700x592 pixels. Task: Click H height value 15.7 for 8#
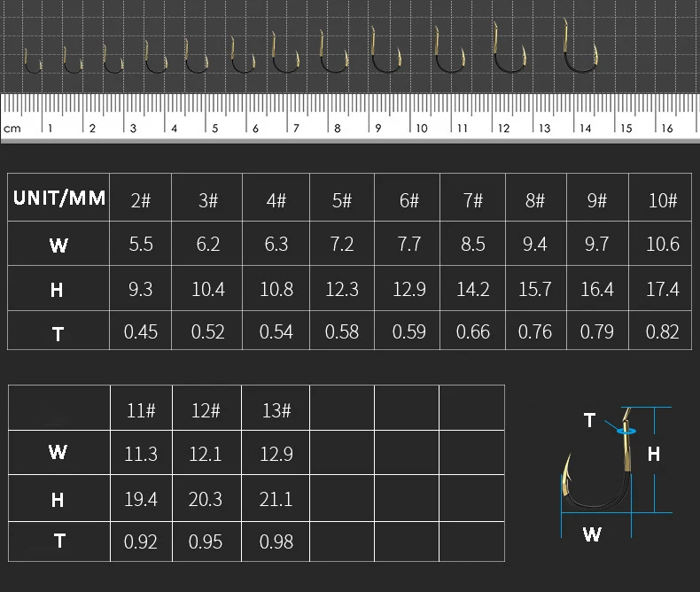click(x=535, y=289)
